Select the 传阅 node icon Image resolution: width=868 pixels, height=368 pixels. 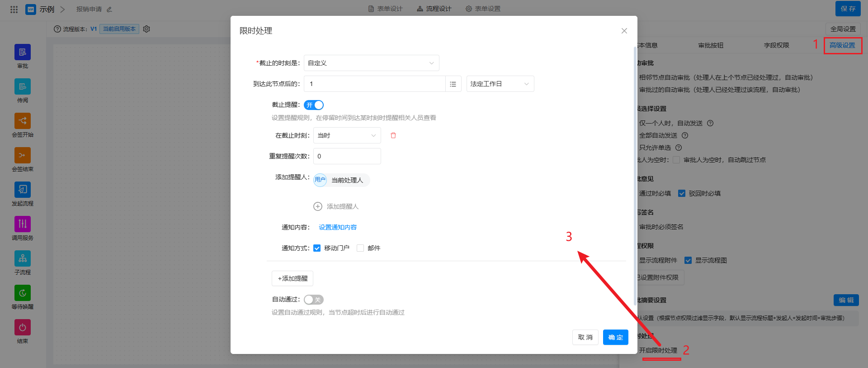point(22,87)
